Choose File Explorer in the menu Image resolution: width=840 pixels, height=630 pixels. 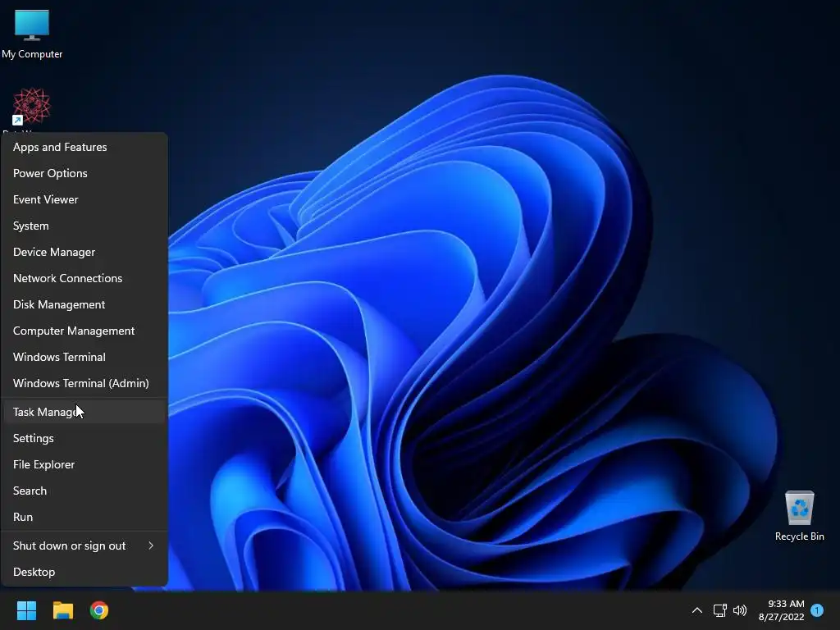tap(84, 464)
